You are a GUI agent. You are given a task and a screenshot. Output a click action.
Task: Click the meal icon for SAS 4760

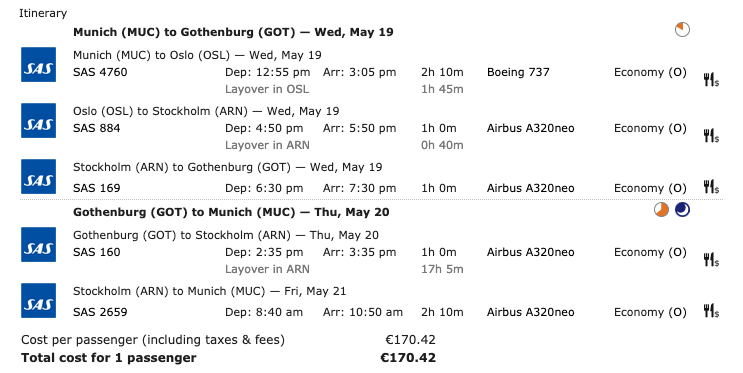[711, 80]
